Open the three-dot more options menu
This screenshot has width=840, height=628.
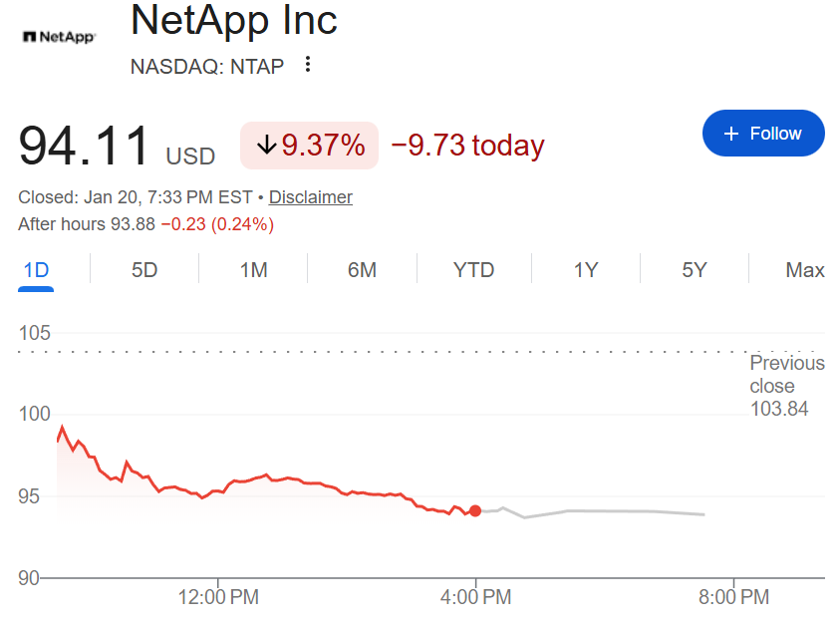[x=308, y=65]
